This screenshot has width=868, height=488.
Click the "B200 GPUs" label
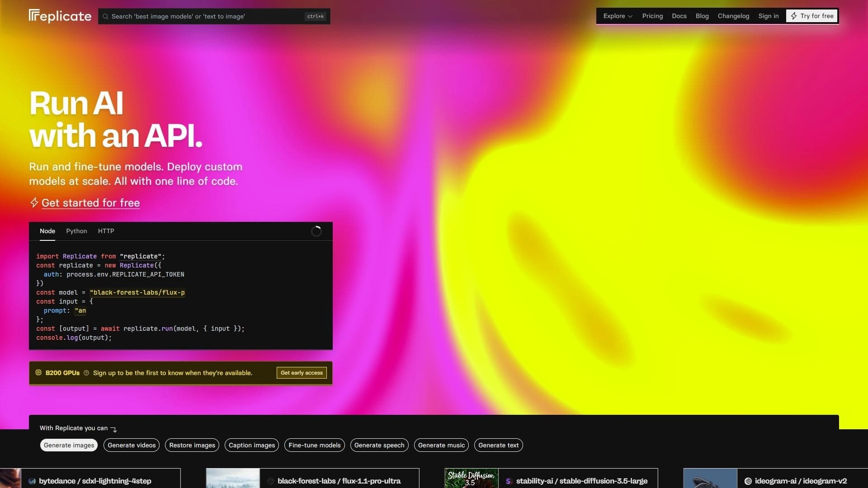62,373
